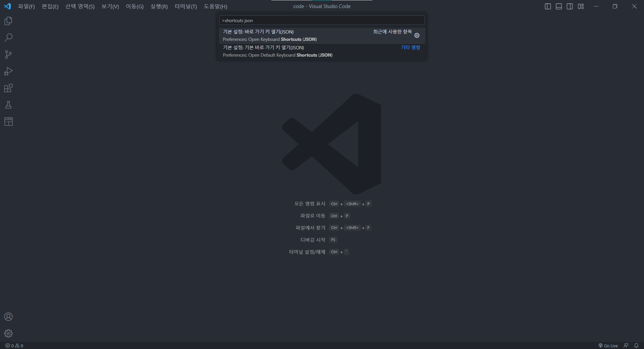Viewport: 644px width, 349px height.
Task: Open the Source Control view
Action: tap(8, 54)
